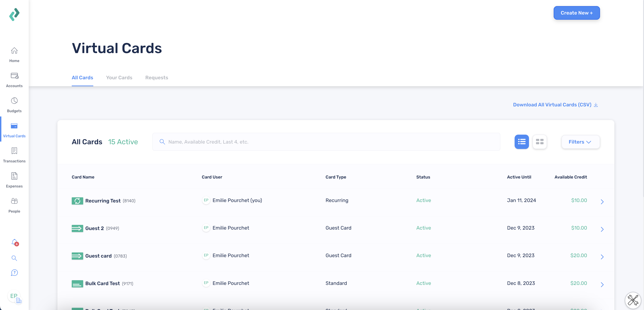The image size is (644, 310).
Task: Click 15 Active count label
Action: coord(123,142)
